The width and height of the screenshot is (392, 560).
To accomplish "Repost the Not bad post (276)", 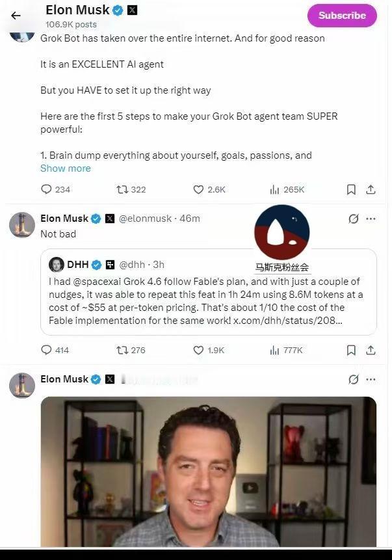I will (x=131, y=350).
